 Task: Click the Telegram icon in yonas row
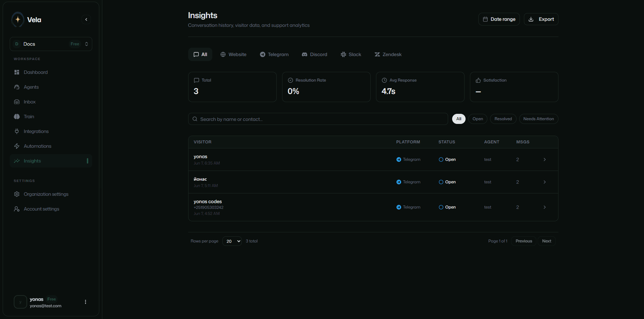[399, 159]
